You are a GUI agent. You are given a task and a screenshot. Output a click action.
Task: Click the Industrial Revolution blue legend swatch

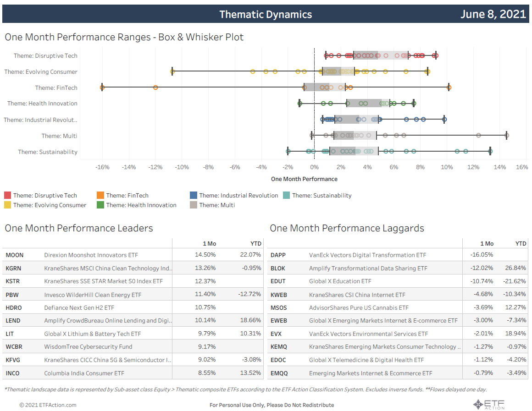194,195
